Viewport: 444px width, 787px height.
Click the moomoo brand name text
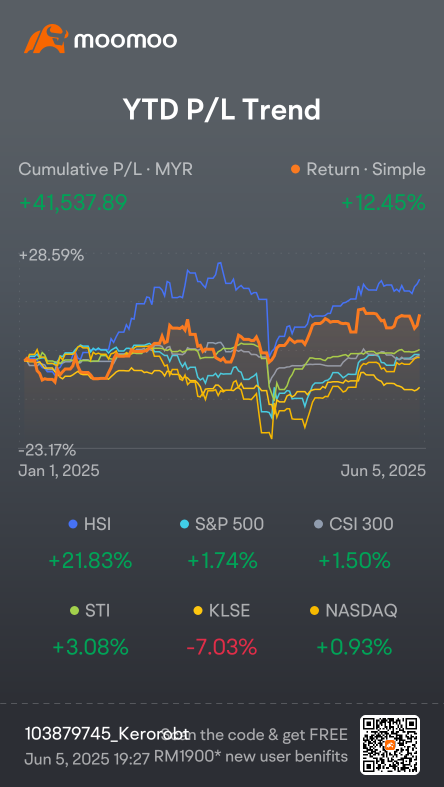(x=125, y=40)
